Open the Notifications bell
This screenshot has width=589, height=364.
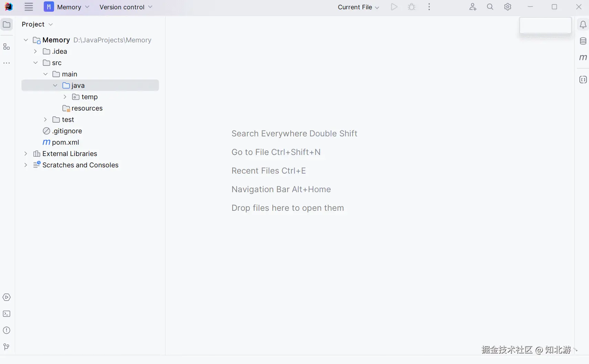583,24
